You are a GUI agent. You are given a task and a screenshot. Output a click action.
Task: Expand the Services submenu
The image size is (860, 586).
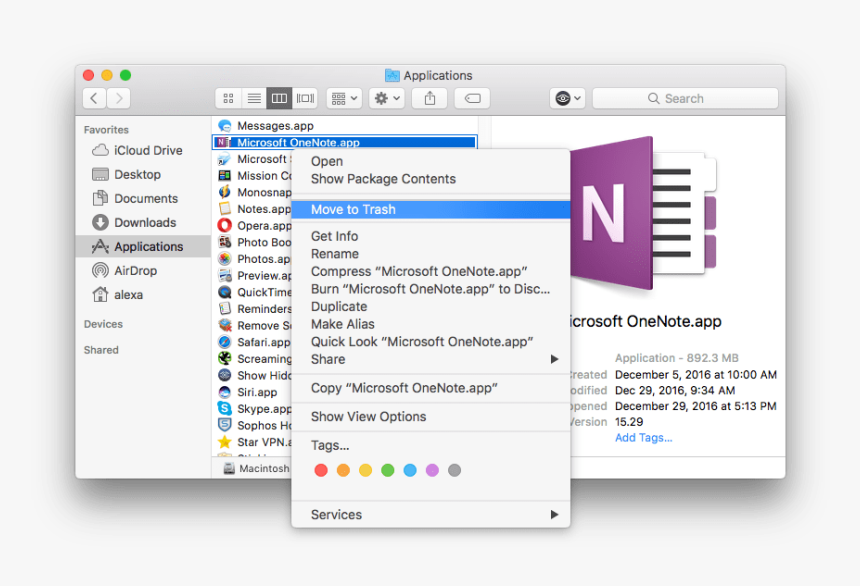[x=431, y=515]
